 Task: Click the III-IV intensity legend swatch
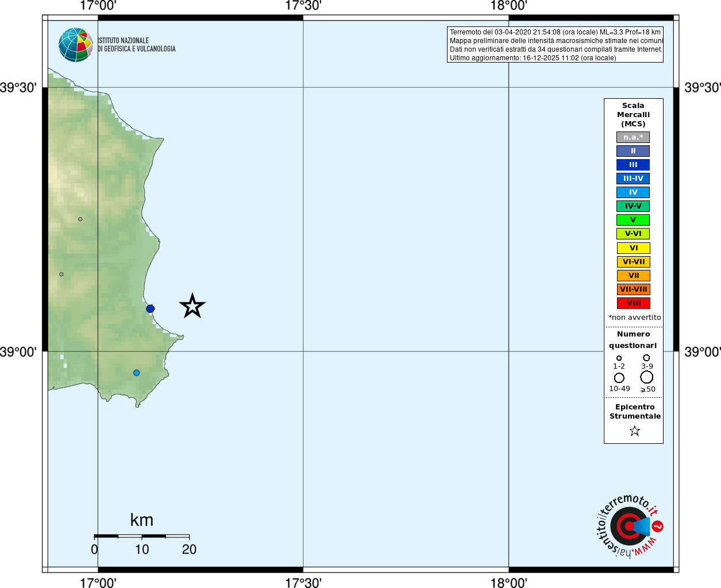click(x=633, y=179)
